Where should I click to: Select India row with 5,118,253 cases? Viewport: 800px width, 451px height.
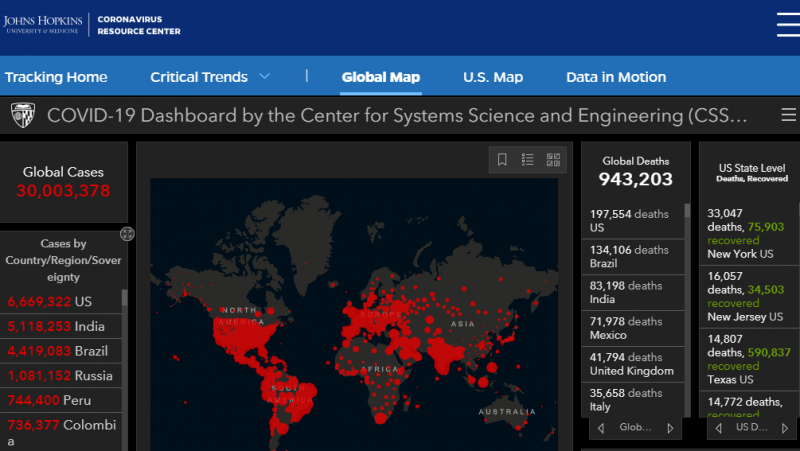[61, 326]
